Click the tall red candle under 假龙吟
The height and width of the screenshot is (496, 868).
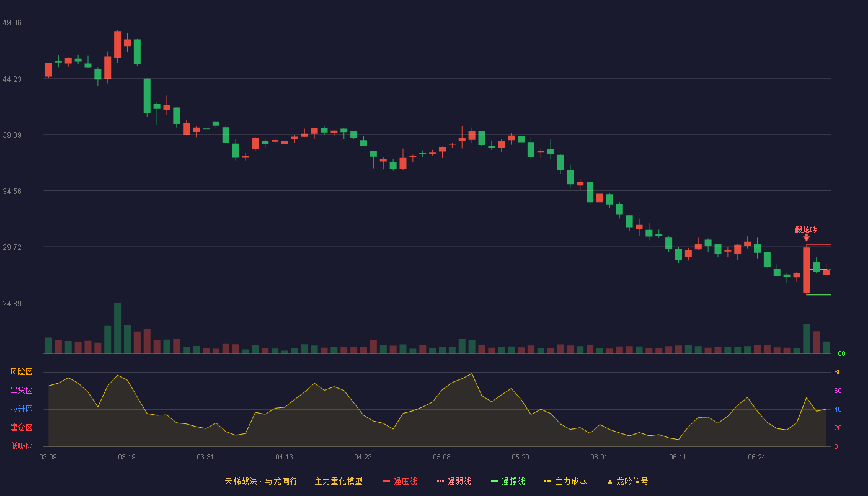(806, 270)
